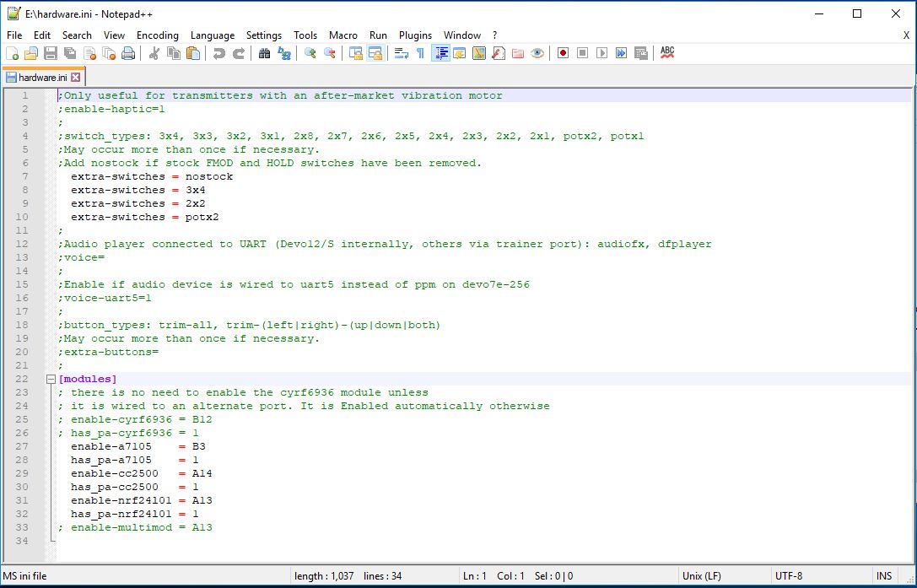
Task: Start macro recording with red record icon
Action: tap(563, 53)
